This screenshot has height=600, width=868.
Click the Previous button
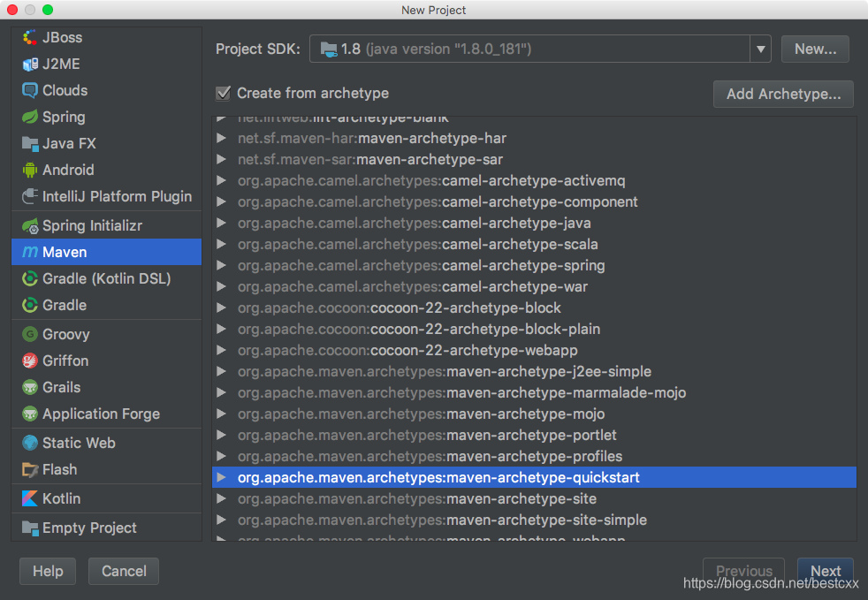click(x=743, y=571)
